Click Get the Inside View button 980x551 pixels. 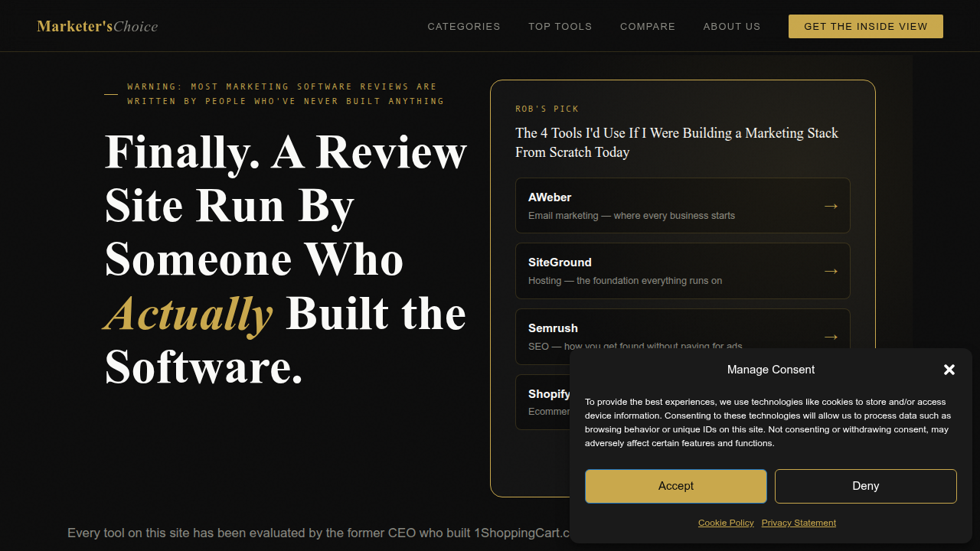click(x=866, y=26)
